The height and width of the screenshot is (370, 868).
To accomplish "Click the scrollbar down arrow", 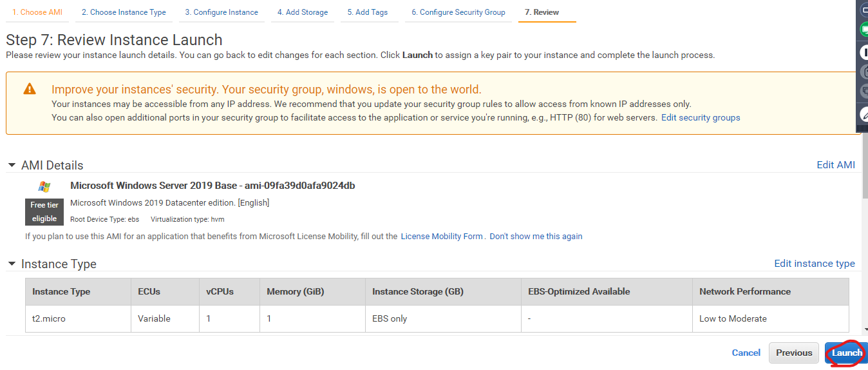I will coord(864,329).
